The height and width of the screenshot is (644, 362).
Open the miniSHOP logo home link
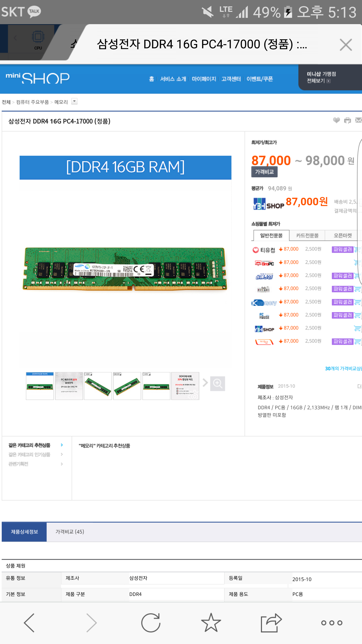(38, 78)
